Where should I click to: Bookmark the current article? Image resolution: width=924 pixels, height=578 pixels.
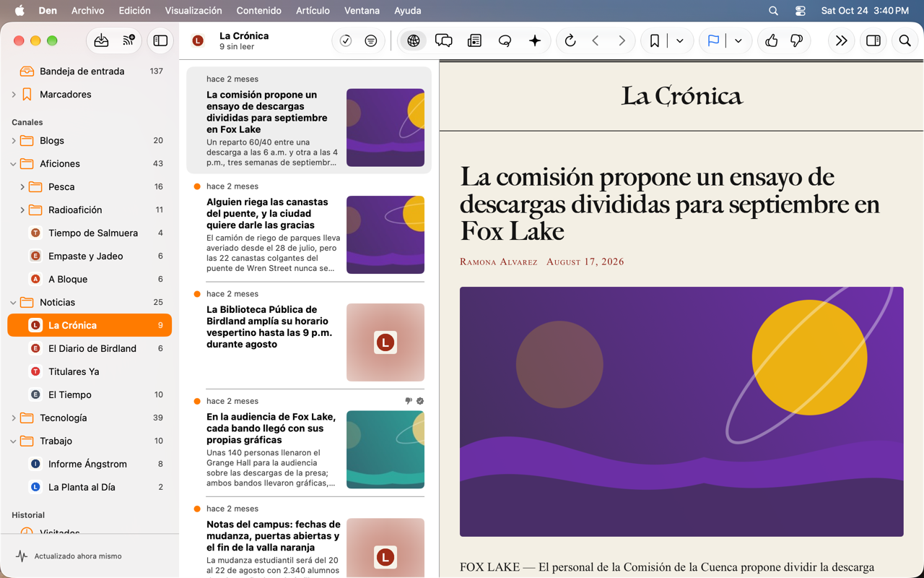pos(655,41)
